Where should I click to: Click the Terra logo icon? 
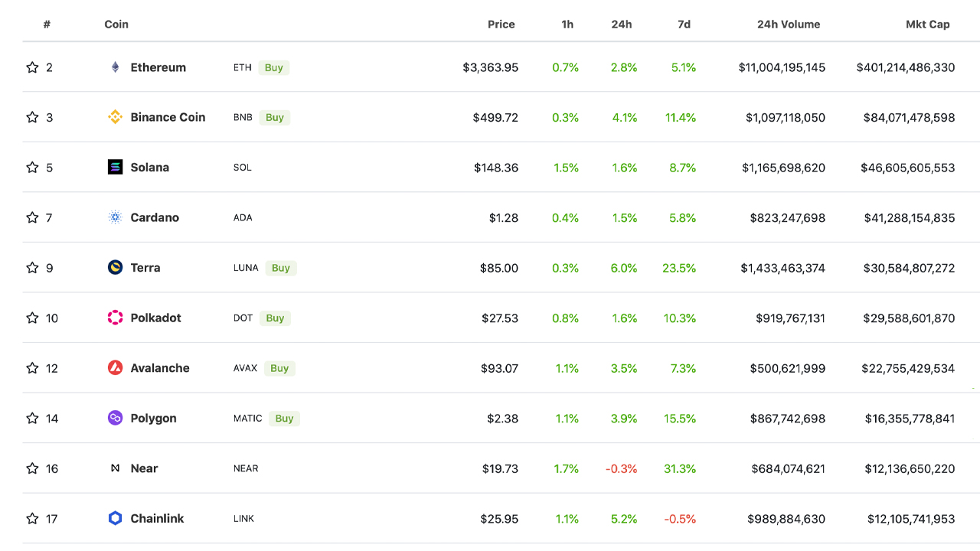[116, 268]
